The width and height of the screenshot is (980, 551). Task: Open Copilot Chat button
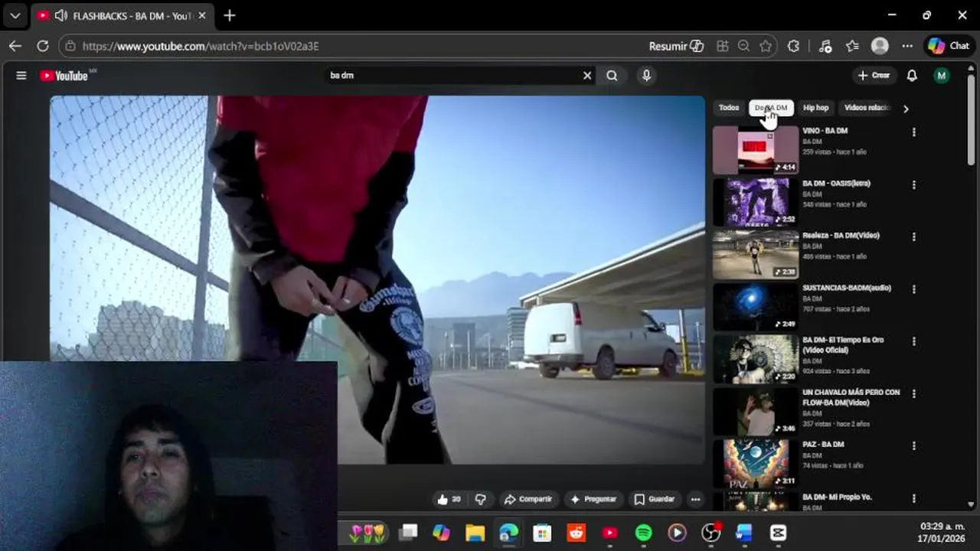point(949,46)
